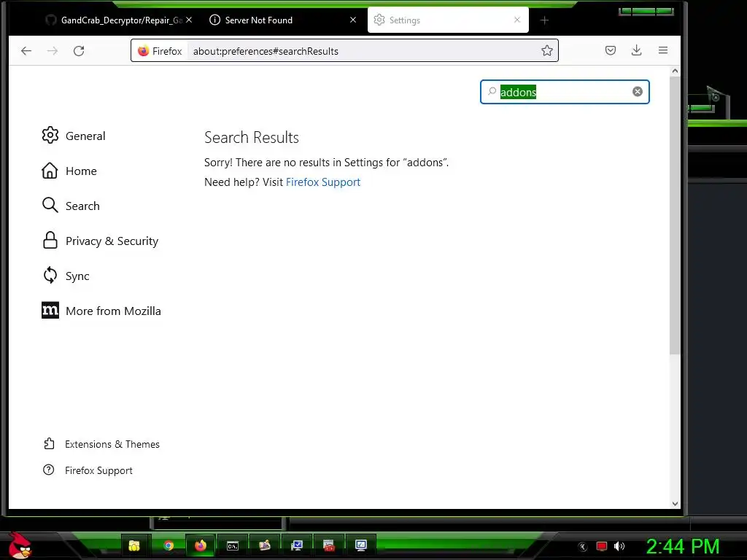Open the Downloads panel
747x560 pixels.
[x=636, y=50]
